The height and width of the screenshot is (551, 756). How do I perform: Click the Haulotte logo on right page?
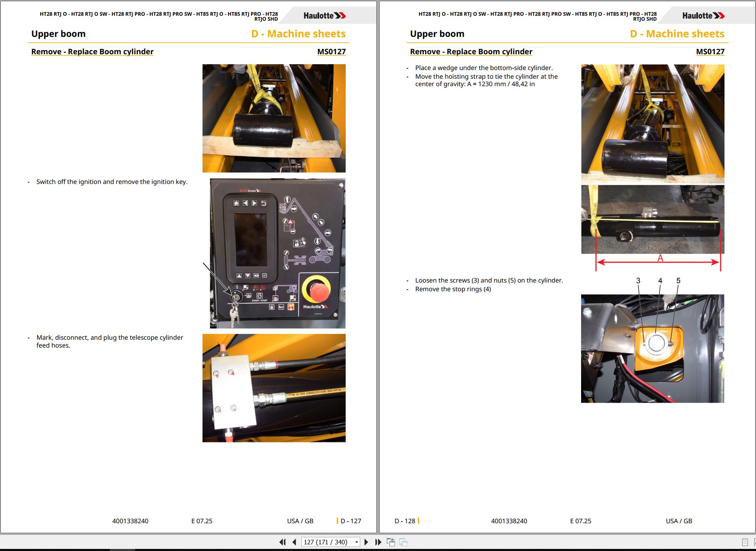pos(703,16)
